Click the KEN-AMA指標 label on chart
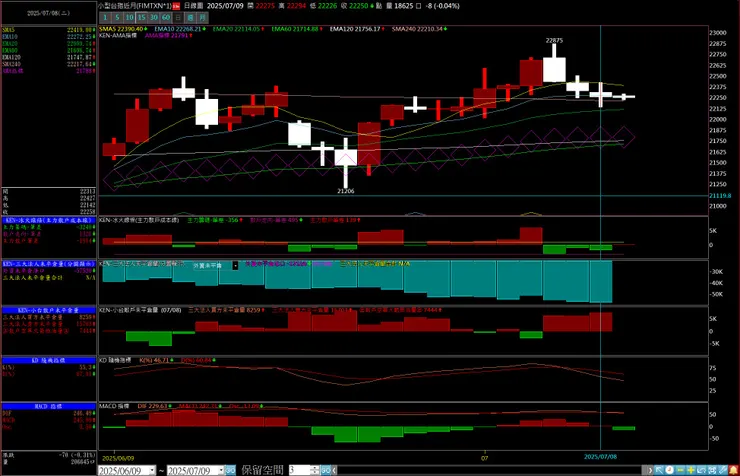Image resolution: width=740 pixels, height=476 pixels. pos(118,35)
